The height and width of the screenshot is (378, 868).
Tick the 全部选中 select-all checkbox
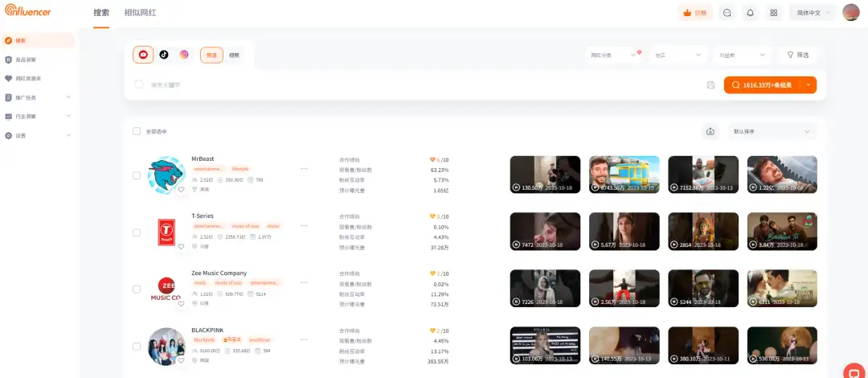[x=137, y=131]
